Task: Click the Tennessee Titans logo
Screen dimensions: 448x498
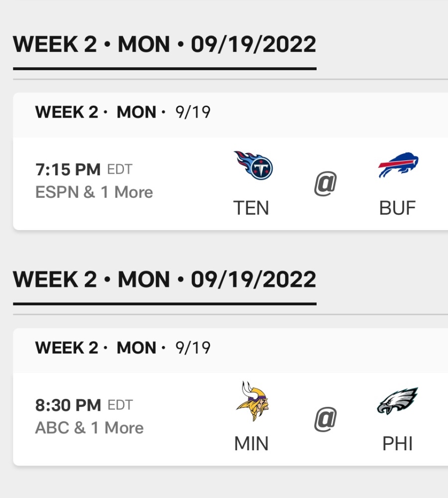Action: (x=253, y=165)
